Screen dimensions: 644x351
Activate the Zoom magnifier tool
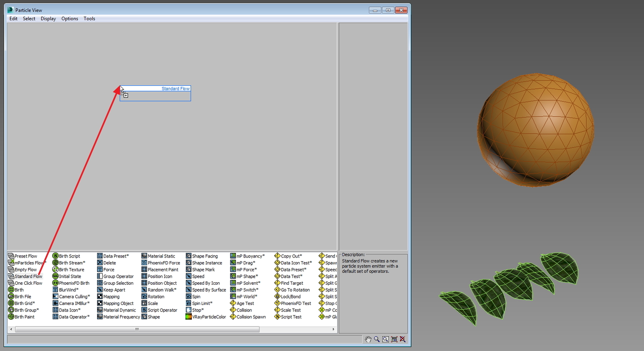coord(377,339)
